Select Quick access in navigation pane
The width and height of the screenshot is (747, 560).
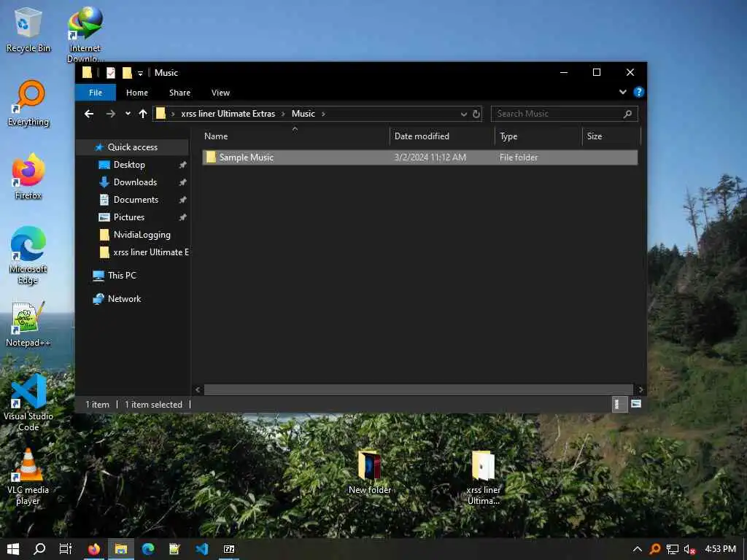133,147
